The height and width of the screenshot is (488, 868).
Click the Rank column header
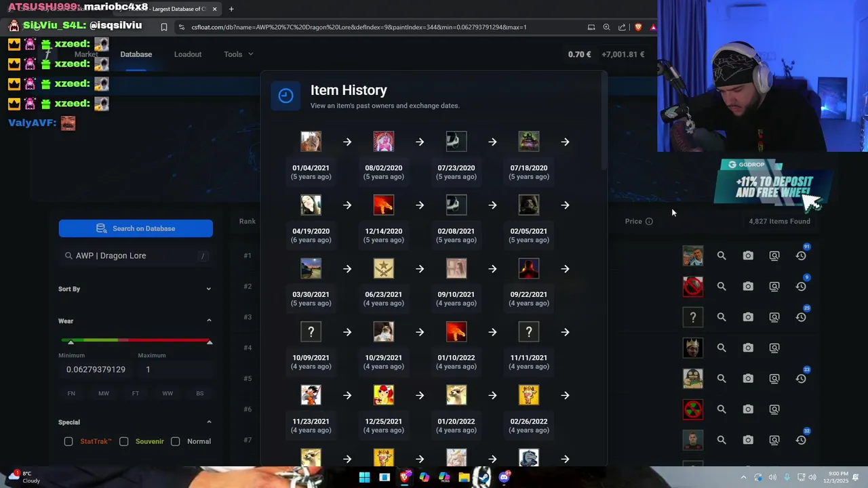click(x=247, y=221)
